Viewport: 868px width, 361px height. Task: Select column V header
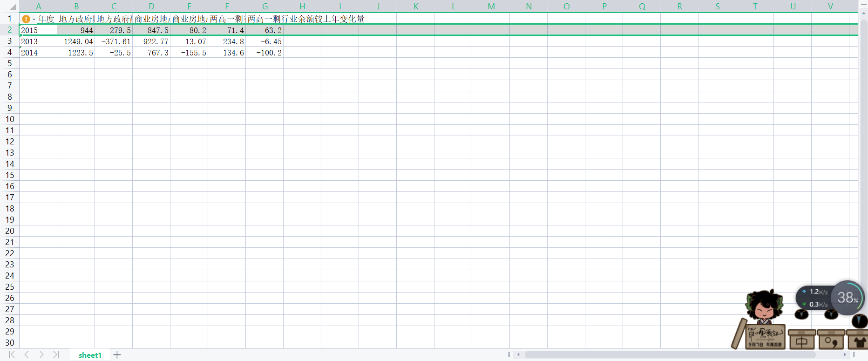(x=830, y=7)
